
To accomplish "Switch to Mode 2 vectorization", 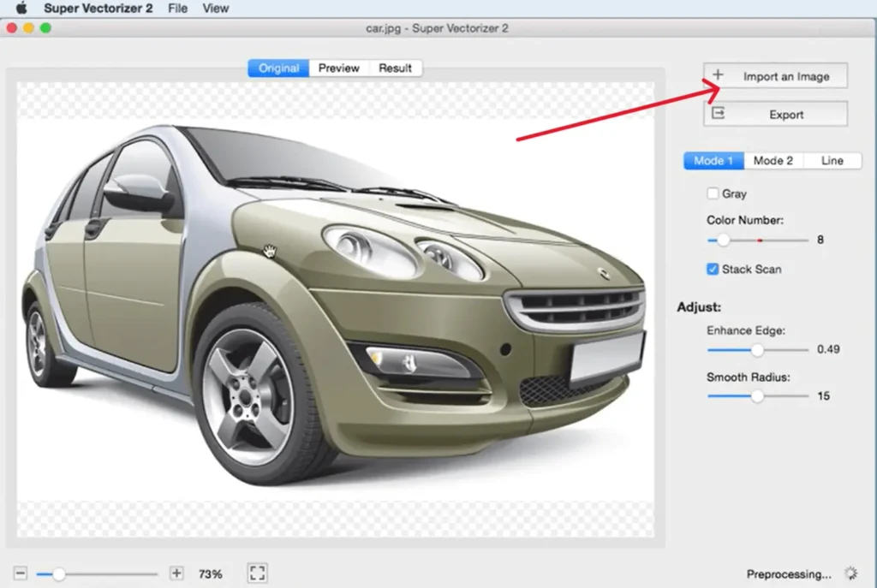I will click(773, 160).
